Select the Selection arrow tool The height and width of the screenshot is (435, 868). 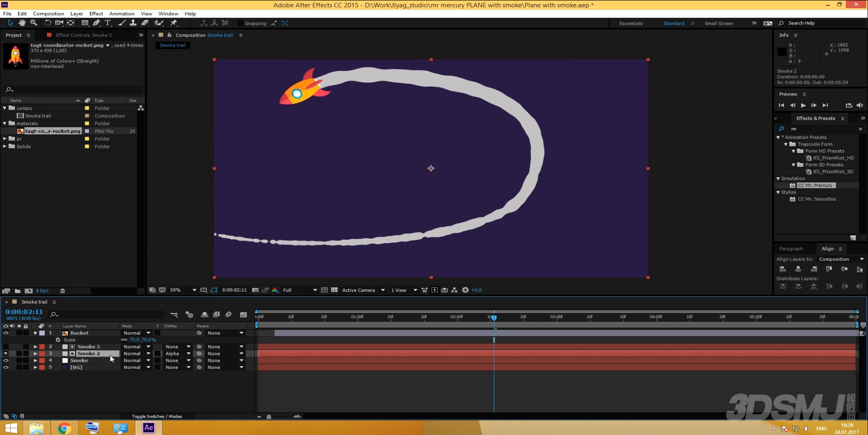pyautogui.click(x=11, y=23)
